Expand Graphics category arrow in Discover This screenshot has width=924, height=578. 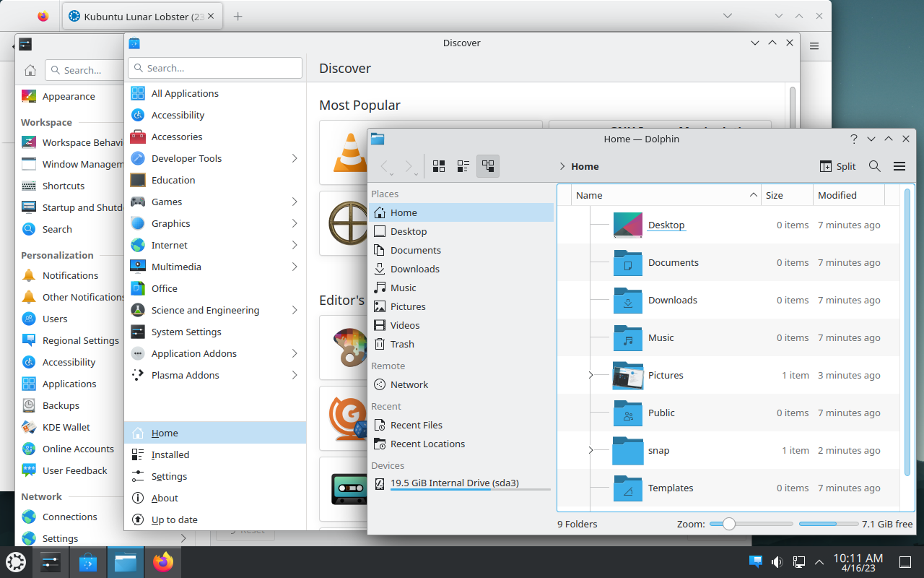pos(295,223)
